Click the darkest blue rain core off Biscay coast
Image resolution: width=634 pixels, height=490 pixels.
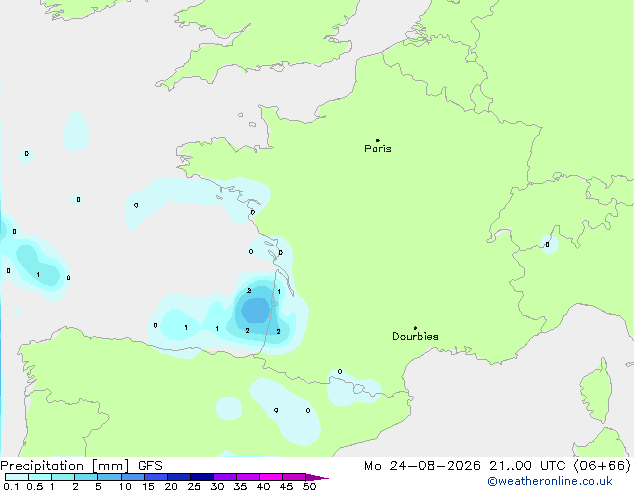tap(256, 310)
